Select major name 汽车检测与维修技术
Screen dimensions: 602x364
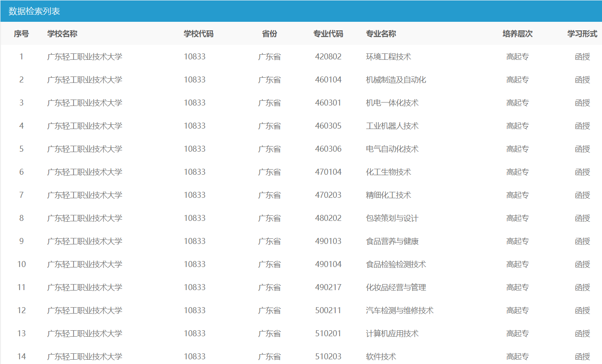click(400, 311)
